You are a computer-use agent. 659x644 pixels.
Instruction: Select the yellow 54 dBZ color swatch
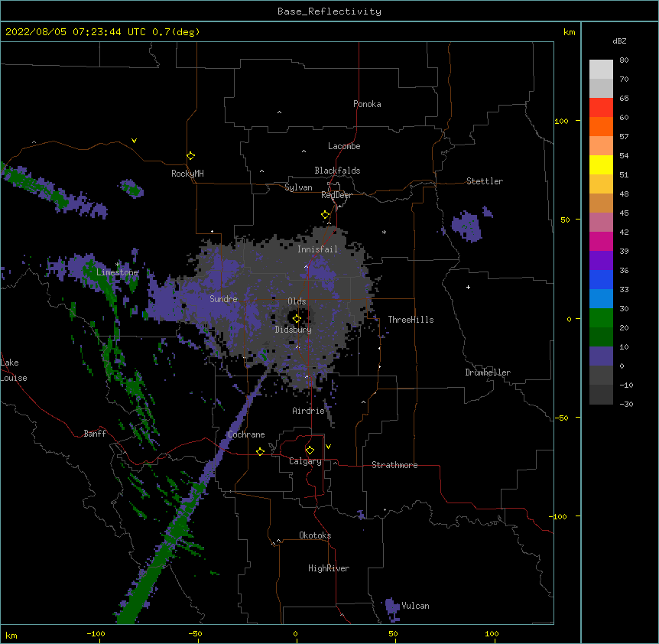tap(601, 164)
